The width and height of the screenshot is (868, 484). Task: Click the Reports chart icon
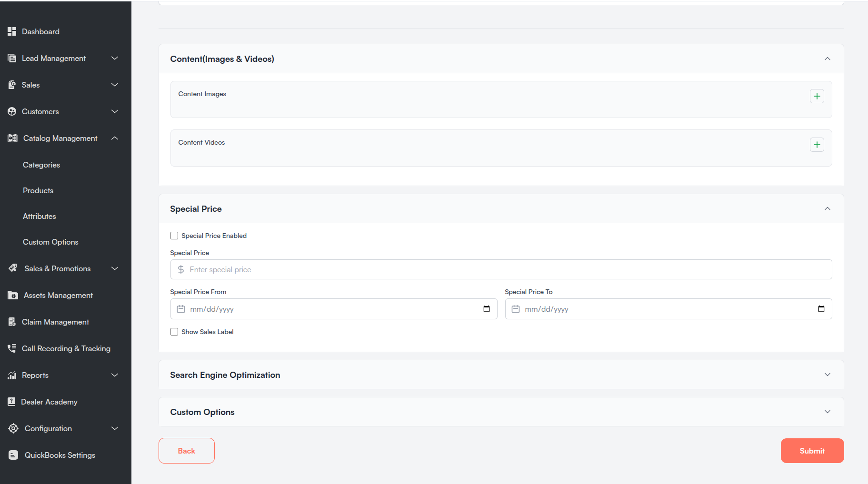[x=12, y=375]
